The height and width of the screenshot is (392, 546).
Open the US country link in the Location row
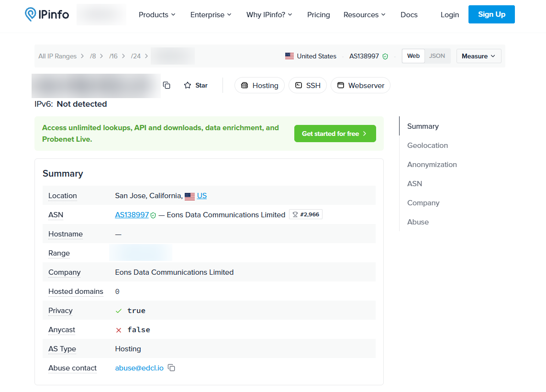pyautogui.click(x=202, y=195)
